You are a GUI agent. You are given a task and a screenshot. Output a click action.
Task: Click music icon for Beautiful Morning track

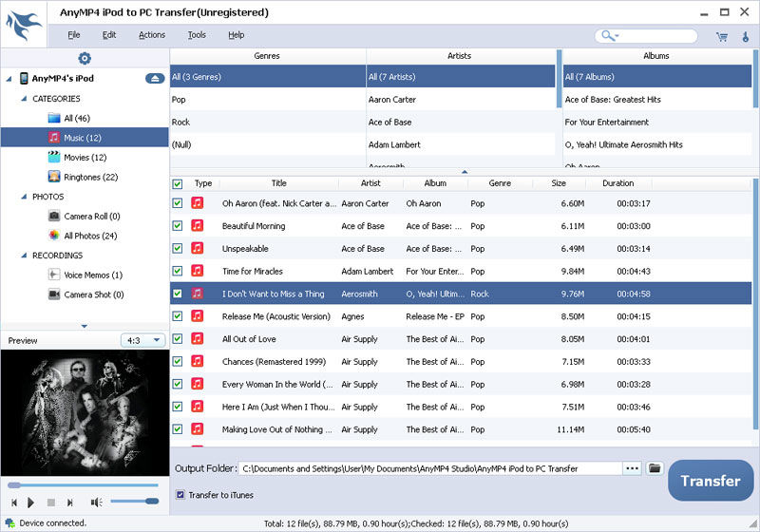pos(197,225)
